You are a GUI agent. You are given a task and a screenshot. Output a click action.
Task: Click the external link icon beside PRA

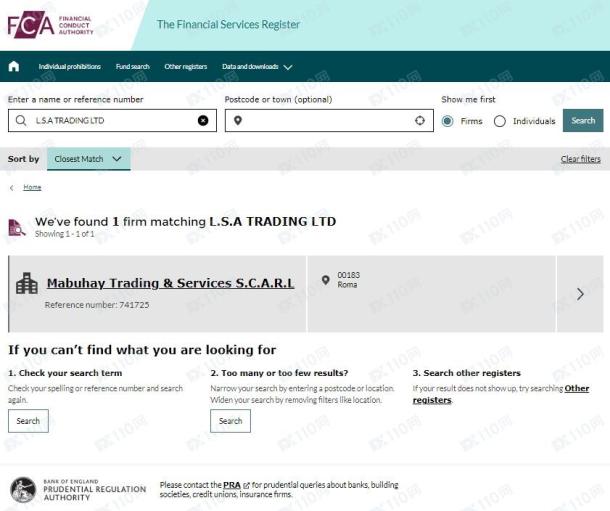point(246,485)
